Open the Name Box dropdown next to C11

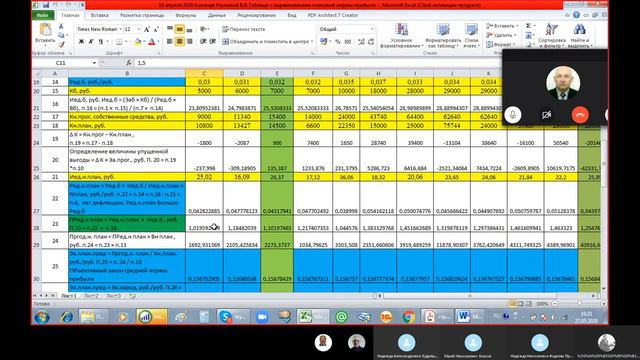(94, 63)
